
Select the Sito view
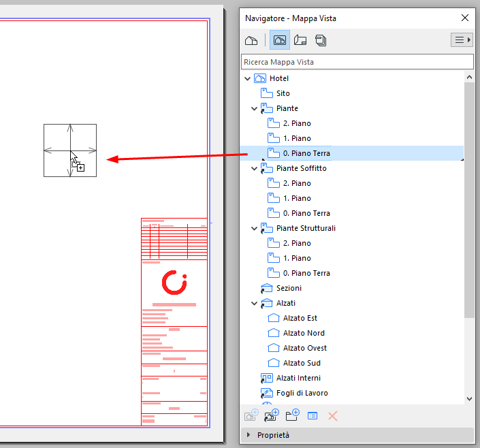coord(283,93)
